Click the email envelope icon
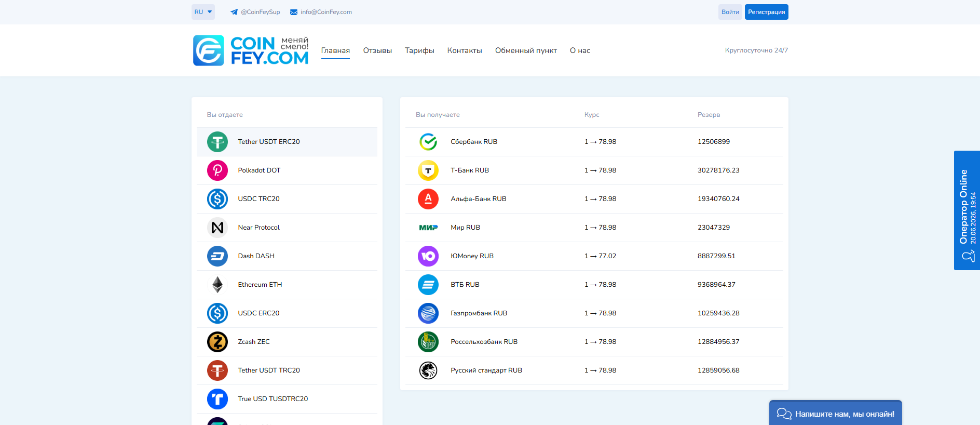980x425 pixels. coord(294,12)
